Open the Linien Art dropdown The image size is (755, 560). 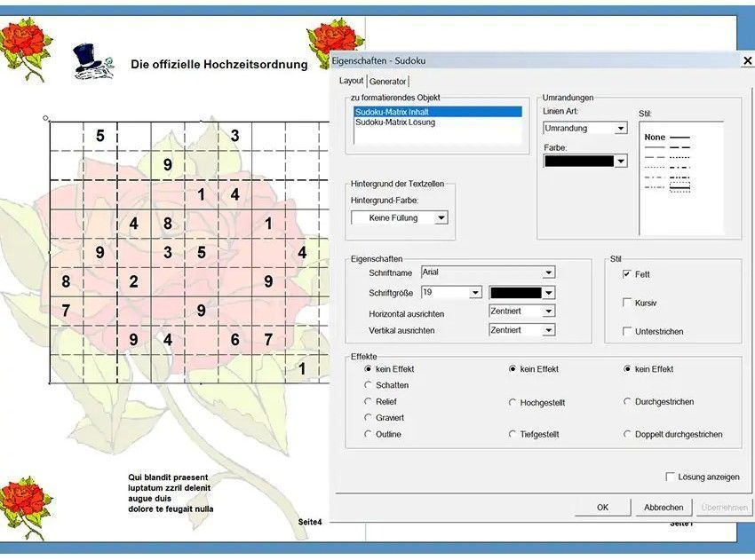click(621, 129)
